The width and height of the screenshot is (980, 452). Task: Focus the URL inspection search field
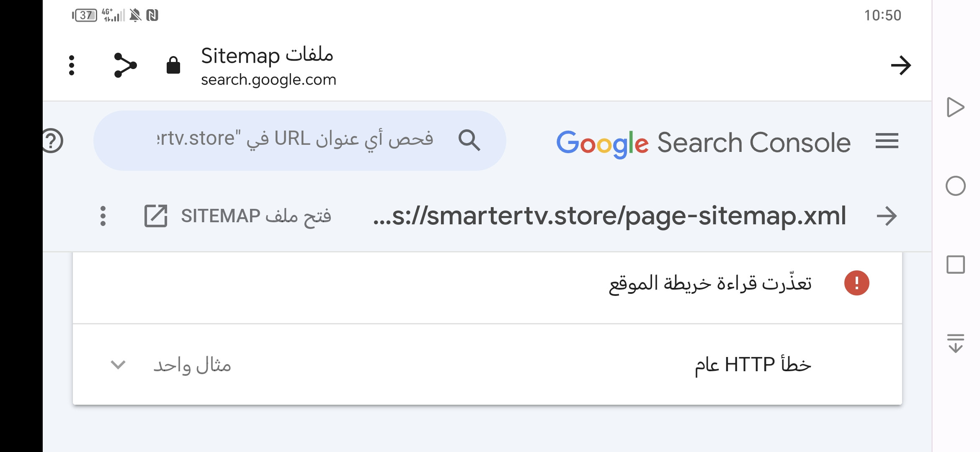click(x=293, y=139)
